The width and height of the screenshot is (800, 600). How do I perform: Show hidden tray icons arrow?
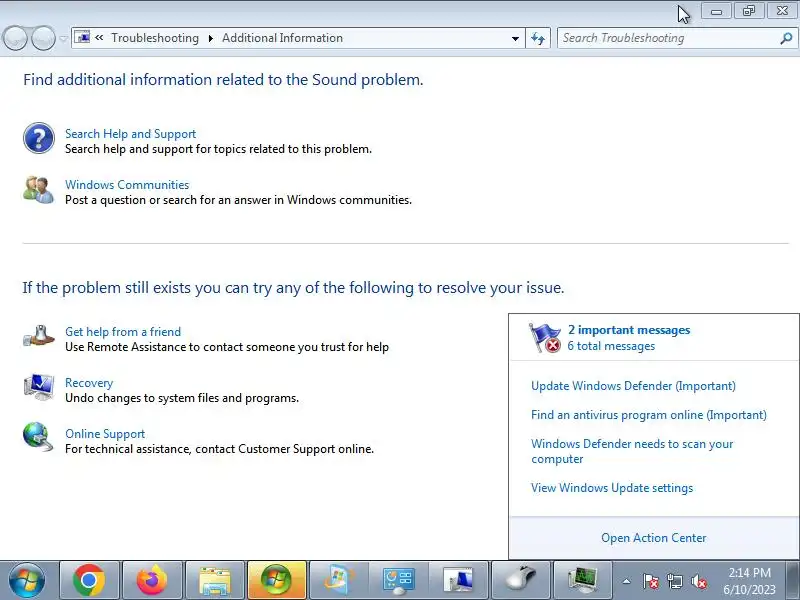point(627,581)
